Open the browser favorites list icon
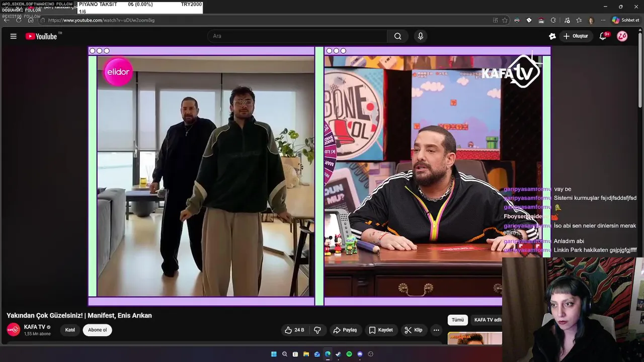644x362 pixels. coord(579,20)
